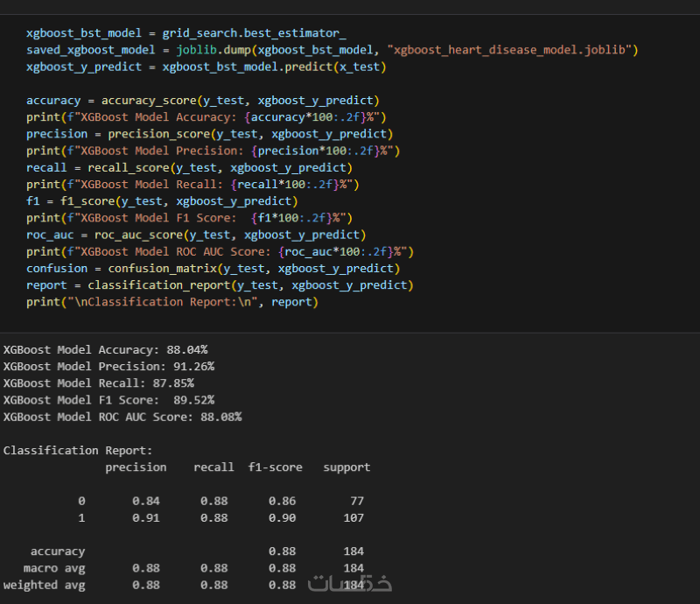The image size is (700, 604).
Task: Click the F1 Score 89.52% output line
Action: tap(108, 399)
